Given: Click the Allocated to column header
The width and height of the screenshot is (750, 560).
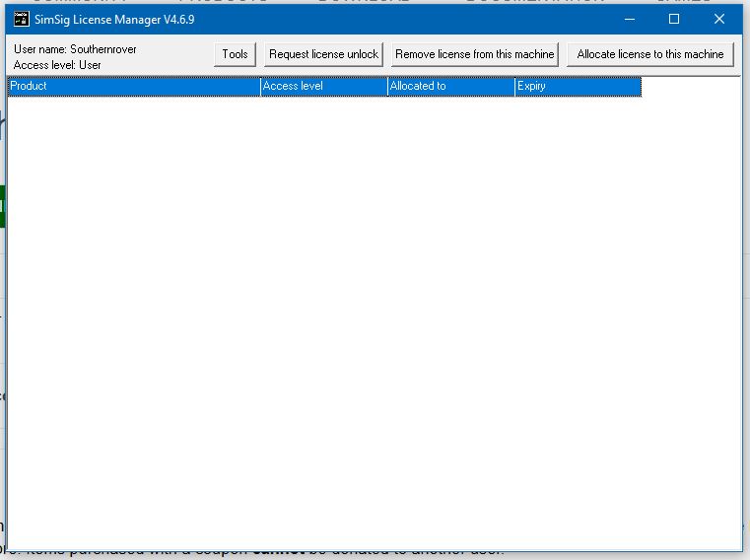Looking at the screenshot, I should tap(451, 86).
